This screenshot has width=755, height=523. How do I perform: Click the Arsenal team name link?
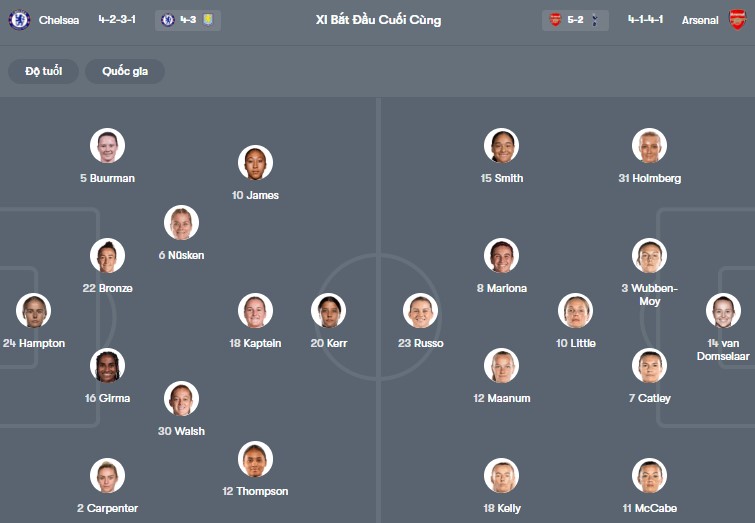(700, 20)
